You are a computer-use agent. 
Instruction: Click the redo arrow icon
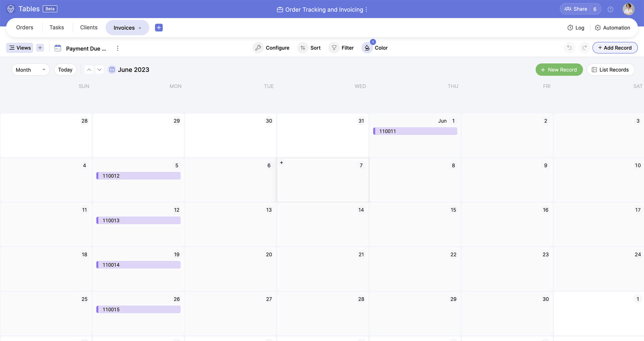tap(584, 48)
